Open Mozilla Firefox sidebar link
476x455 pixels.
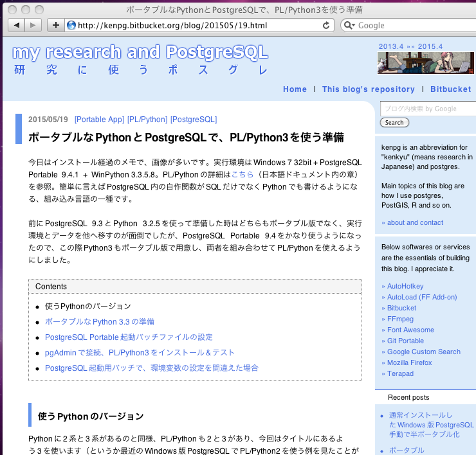point(409,362)
